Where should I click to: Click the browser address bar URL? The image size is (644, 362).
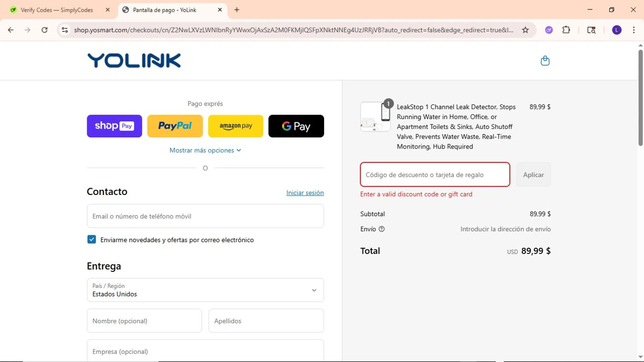294,30
